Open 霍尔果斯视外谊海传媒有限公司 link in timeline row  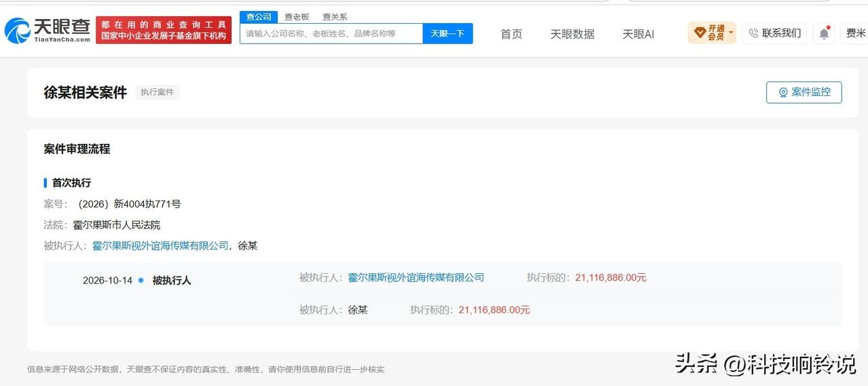coord(416,277)
